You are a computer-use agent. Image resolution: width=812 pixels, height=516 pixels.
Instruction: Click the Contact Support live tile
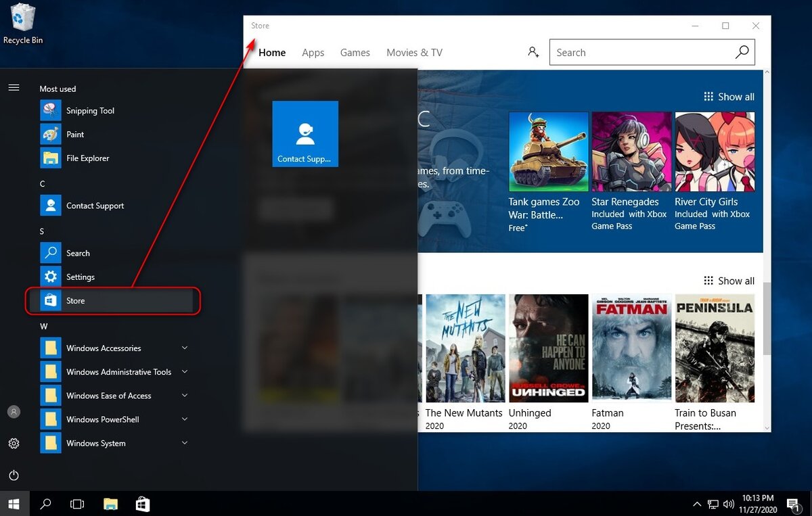coord(305,134)
